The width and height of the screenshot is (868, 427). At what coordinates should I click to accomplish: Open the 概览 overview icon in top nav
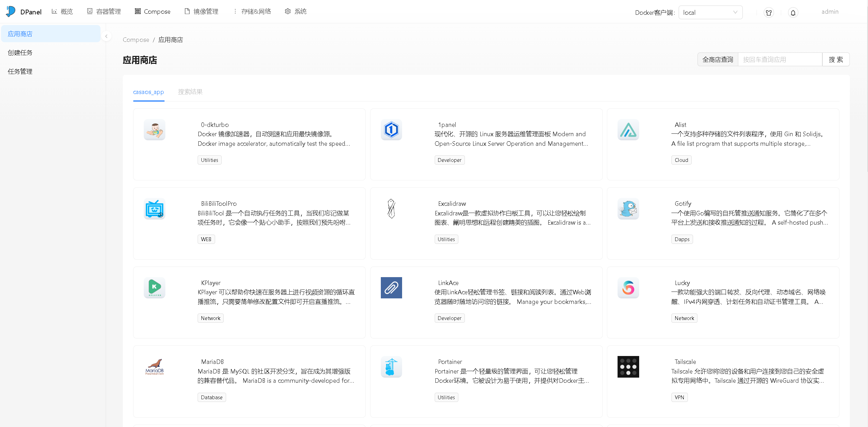(54, 11)
